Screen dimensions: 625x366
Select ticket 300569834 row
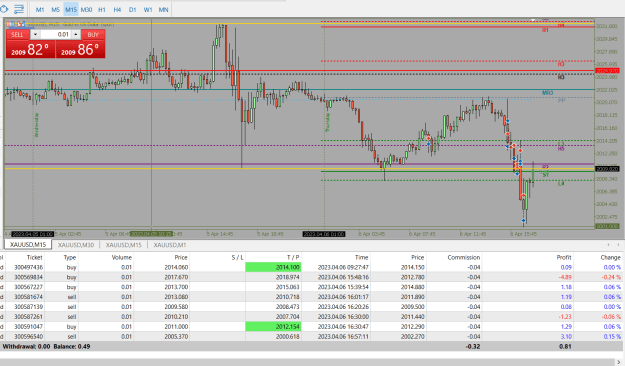pyautogui.click(x=312, y=277)
